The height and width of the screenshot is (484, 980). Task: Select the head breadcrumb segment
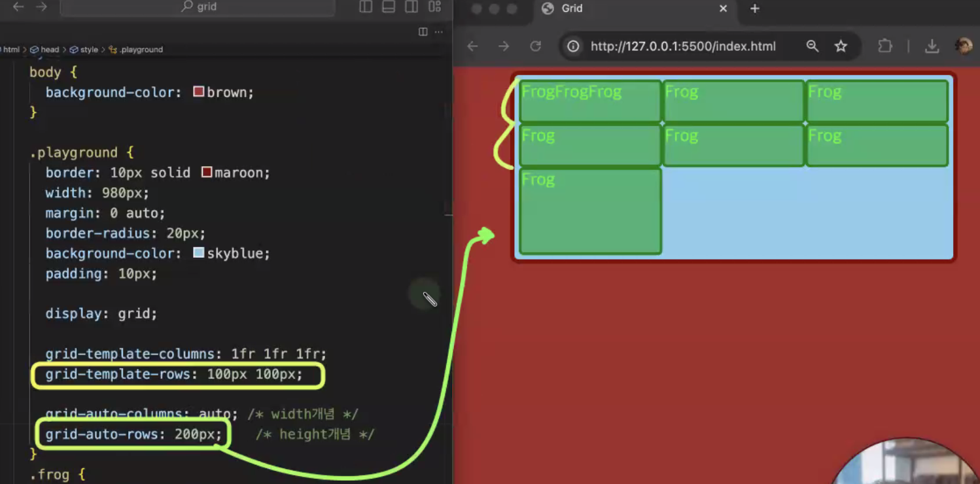pos(45,50)
